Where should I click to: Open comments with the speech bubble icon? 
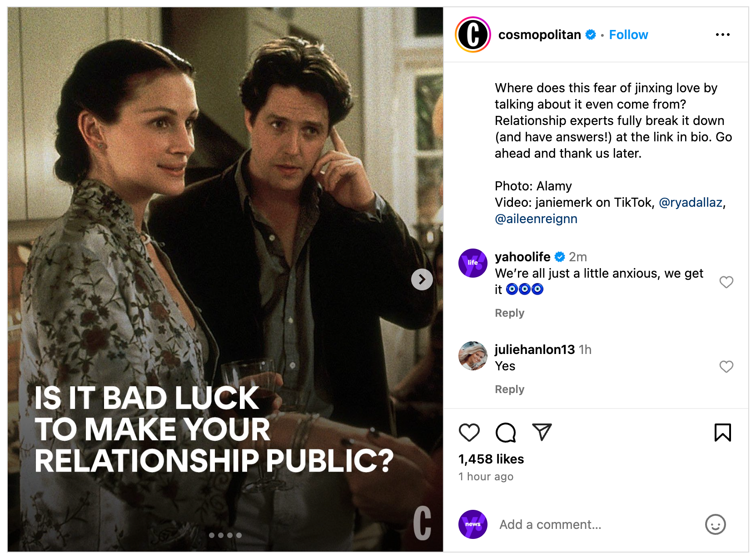point(505,432)
